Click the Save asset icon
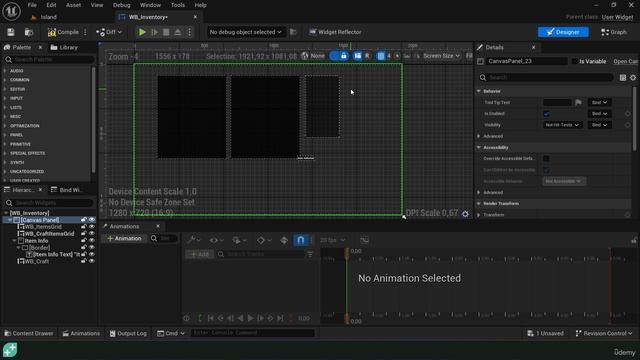The width and height of the screenshot is (640, 360). [x=11, y=32]
